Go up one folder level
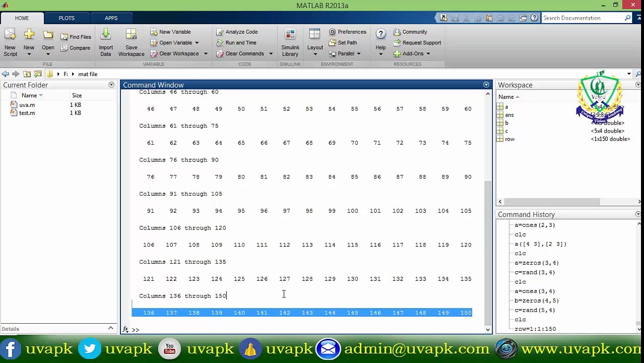The width and height of the screenshot is (644, 363). coord(27,74)
